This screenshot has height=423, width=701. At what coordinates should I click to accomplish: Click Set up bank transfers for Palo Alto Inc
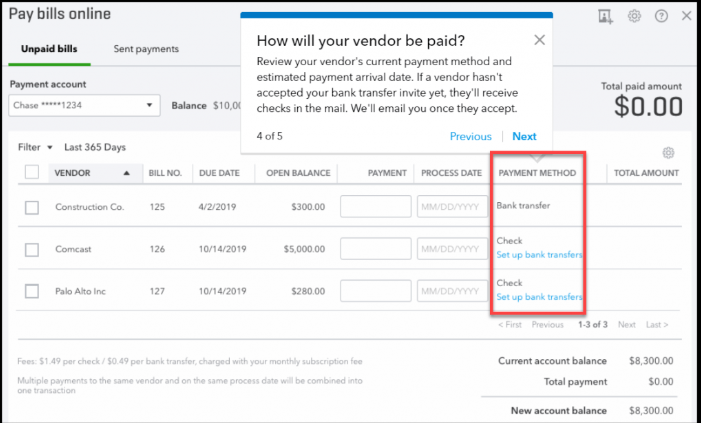click(540, 297)
